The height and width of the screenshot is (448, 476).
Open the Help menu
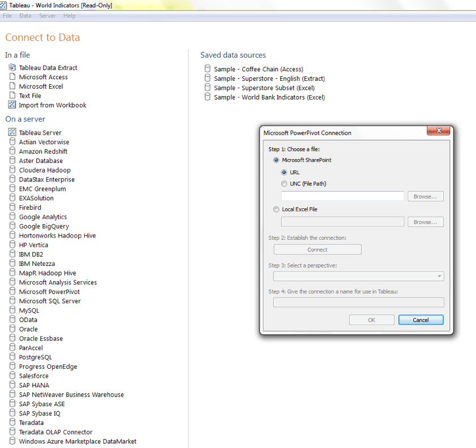(x=69, y=16)
